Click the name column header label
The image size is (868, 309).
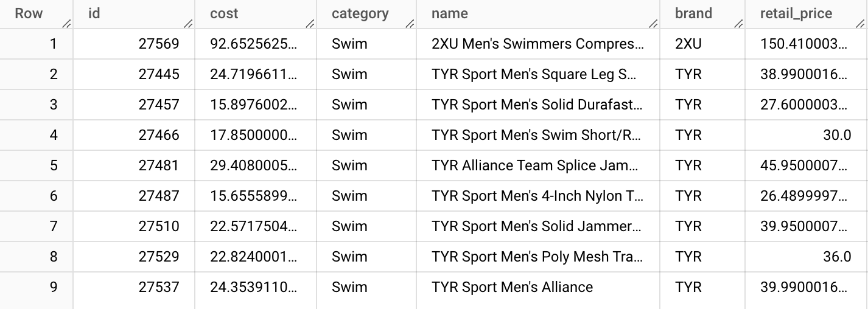coord(449,13)
